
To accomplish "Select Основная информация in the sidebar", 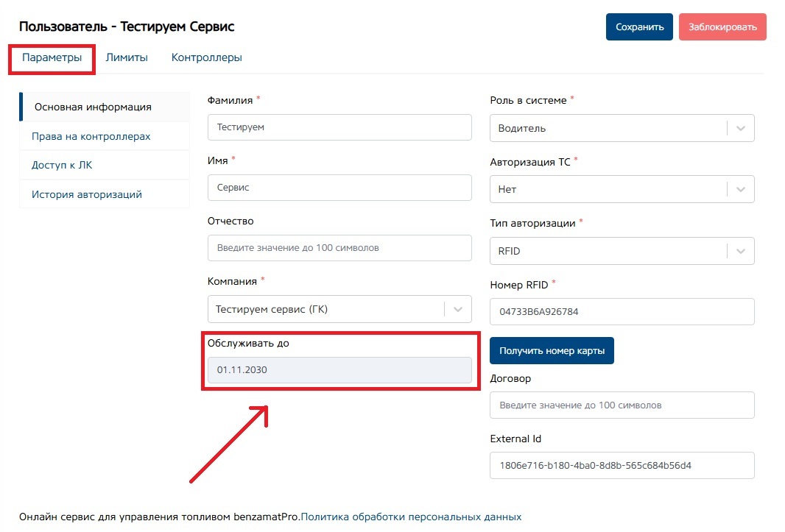I will point(93,107).
